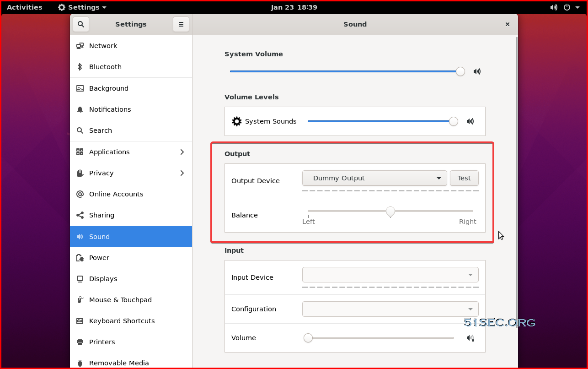Viewport: 588px width, 369px height.
Task: Select Notifications in the sidebar
Action: click(131, 109)
